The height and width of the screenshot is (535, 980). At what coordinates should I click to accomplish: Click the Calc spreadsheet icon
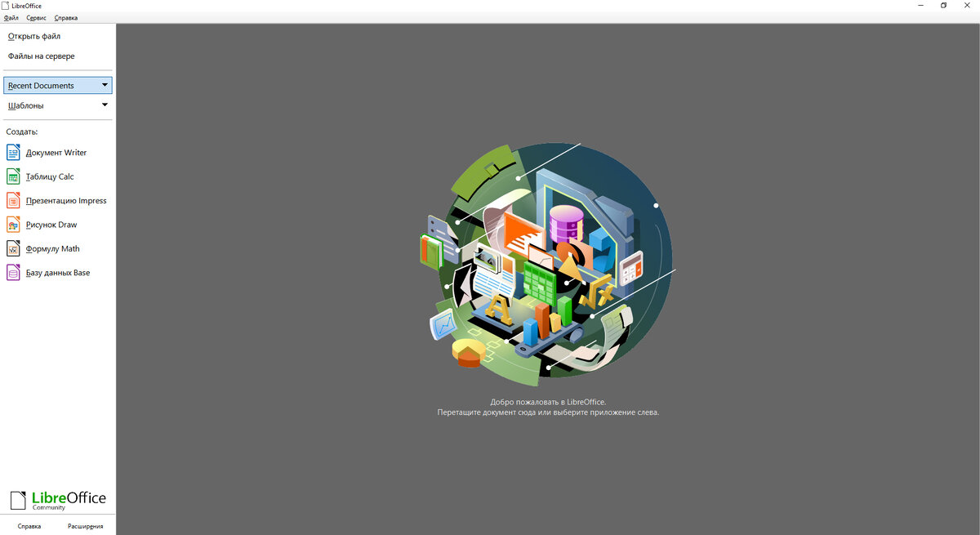(13, 176)
